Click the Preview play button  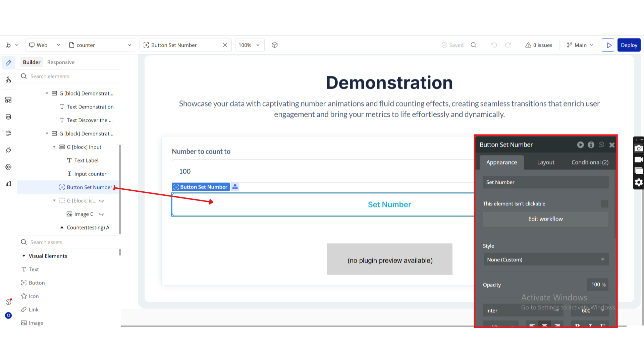coord(608,45)
